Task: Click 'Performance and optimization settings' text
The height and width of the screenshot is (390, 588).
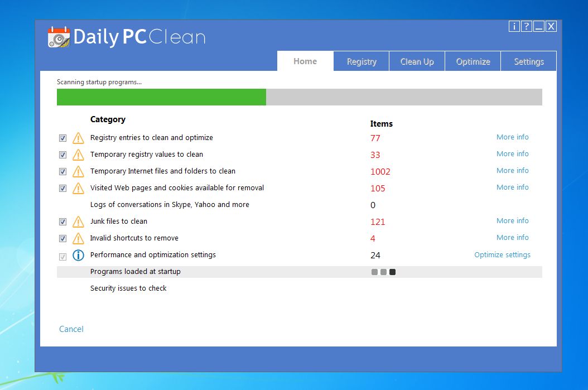Action: [153, 255]
